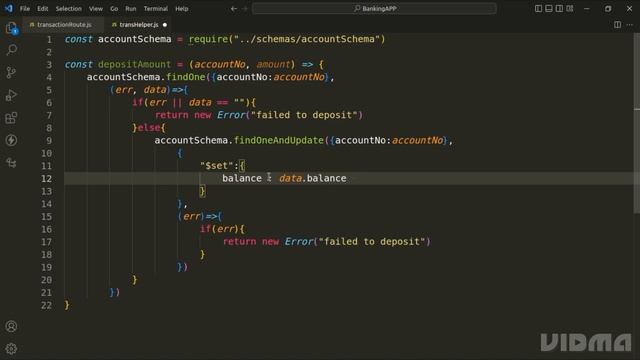This screenshot has width=640, height=360.
Task: Open the File menu
Action: pyautogui.click(x=25, y=9)
